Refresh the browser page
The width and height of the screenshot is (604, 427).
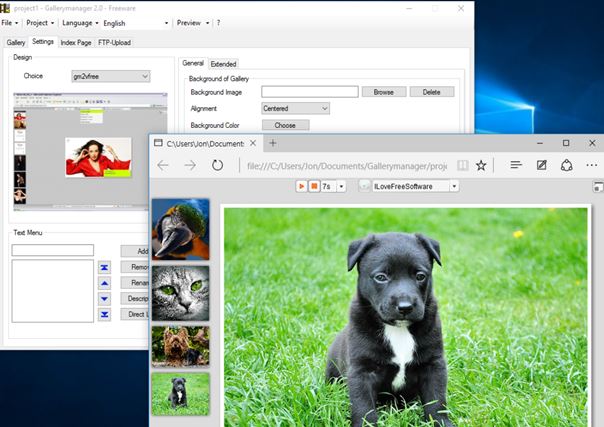[x=217, y=165]
